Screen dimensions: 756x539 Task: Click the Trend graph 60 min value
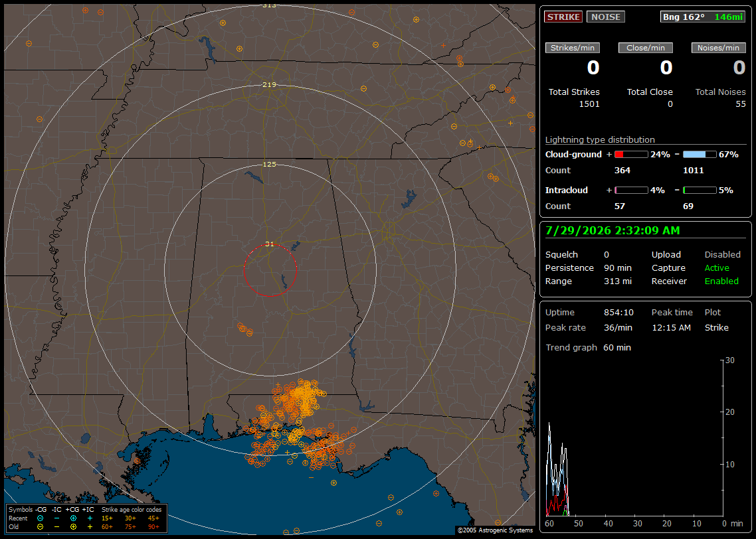pyautogui.click(x=617, y=348)
